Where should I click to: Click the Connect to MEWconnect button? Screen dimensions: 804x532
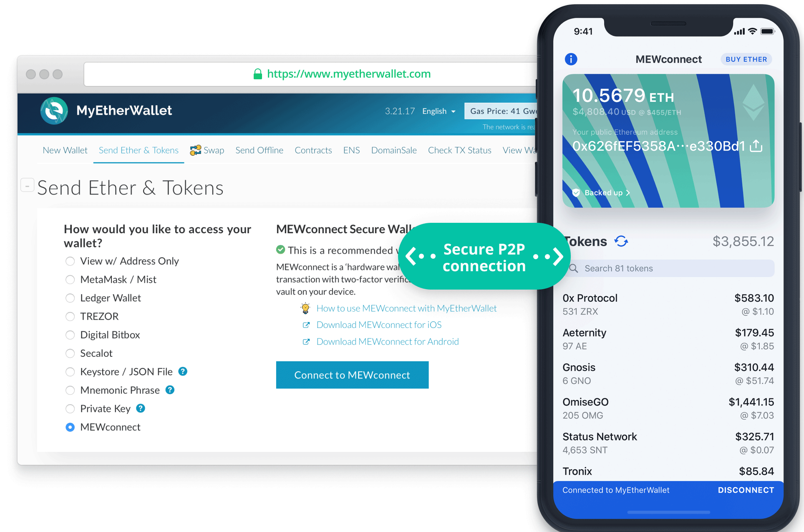tap(353, 374)
